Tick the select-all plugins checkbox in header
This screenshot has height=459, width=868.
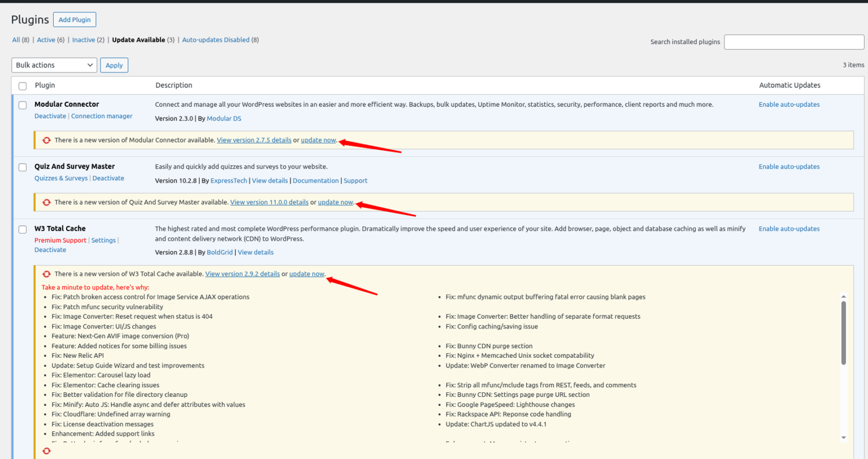tap(23, 86)
